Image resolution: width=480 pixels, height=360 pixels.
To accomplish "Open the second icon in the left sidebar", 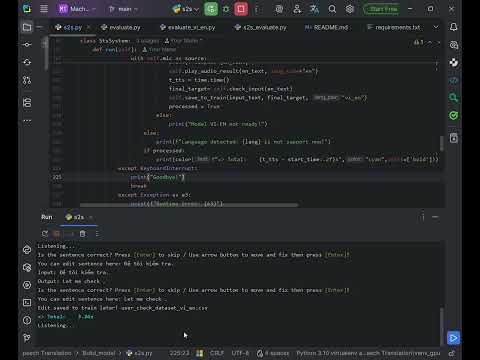I will pyautogui.click(x=27, y=62).
